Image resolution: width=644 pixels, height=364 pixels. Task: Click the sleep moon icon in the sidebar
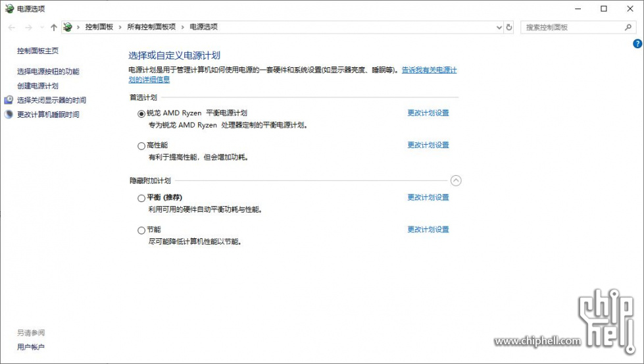pos(9,115)
